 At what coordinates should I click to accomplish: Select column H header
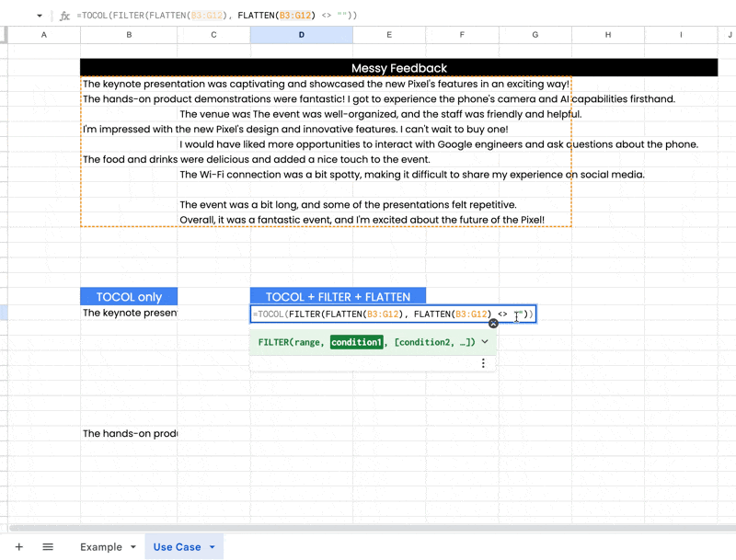(608, 35)
